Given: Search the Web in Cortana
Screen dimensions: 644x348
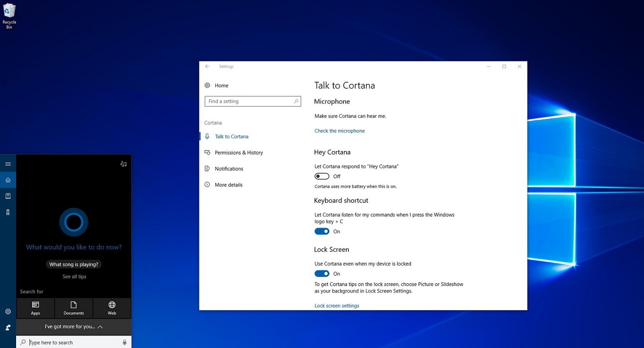Looking at the screenshot, I should pyautogui.click(x=112, y=308).
